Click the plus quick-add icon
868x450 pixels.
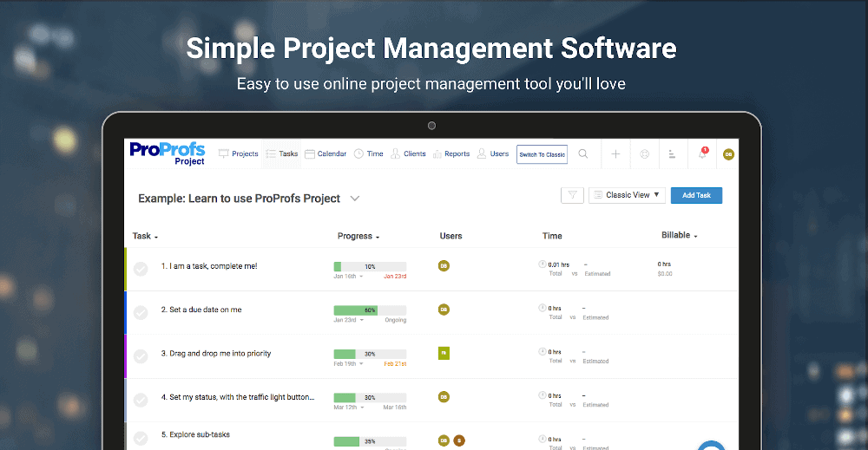click(x=615, y=154)
